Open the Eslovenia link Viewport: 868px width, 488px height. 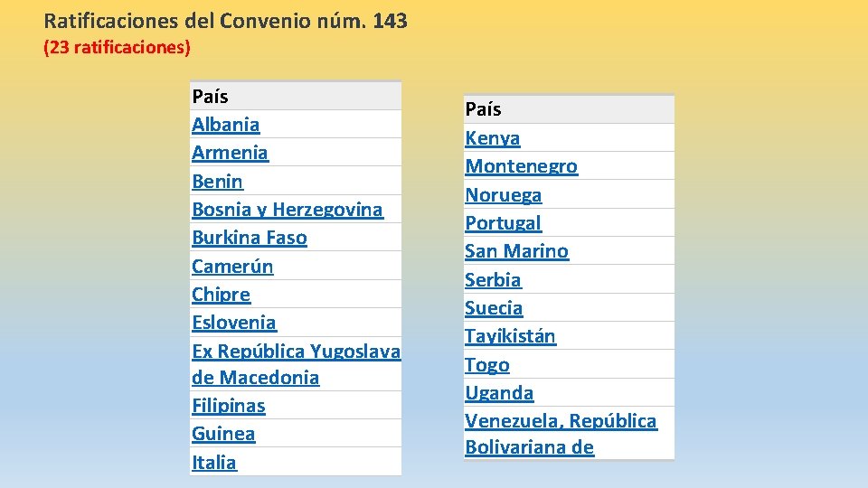pyautogui.click(x=233, y=323)
